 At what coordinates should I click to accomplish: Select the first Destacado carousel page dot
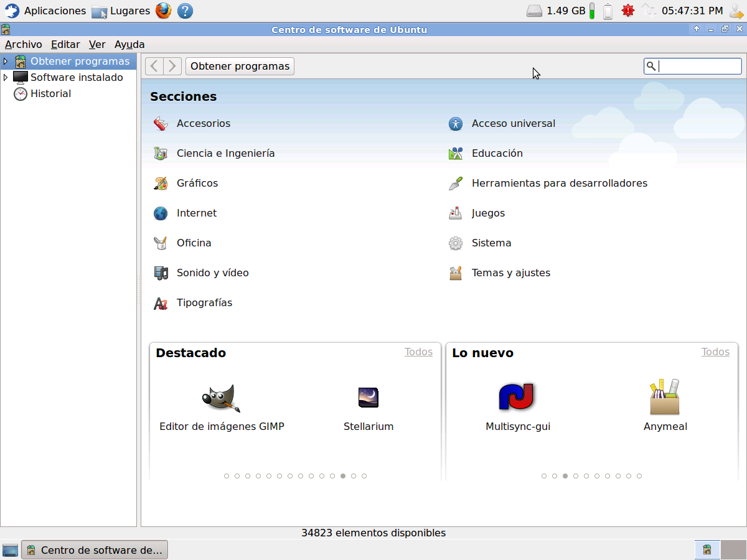click(227, 476)
